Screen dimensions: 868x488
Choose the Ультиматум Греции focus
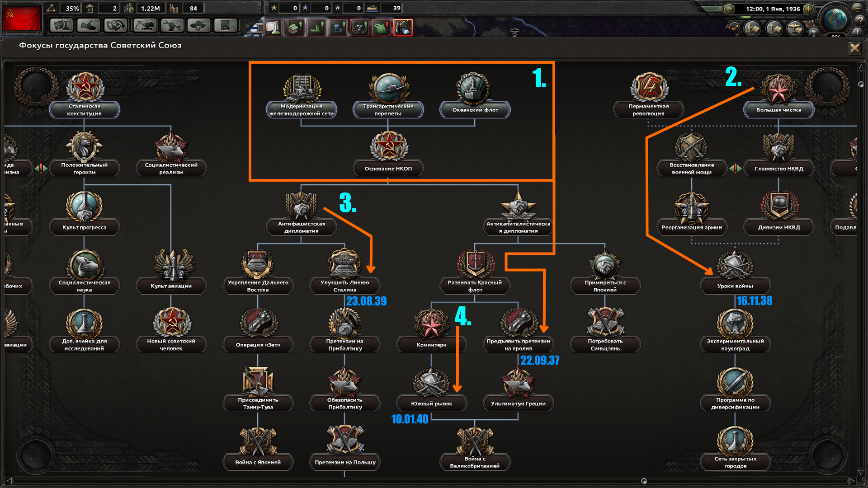519,389
